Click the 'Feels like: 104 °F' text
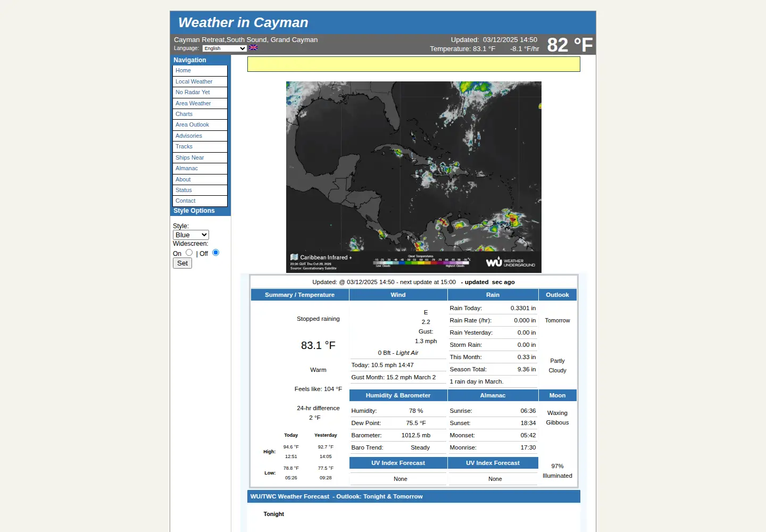Screen dimensions: 766x532 [318, 389]
